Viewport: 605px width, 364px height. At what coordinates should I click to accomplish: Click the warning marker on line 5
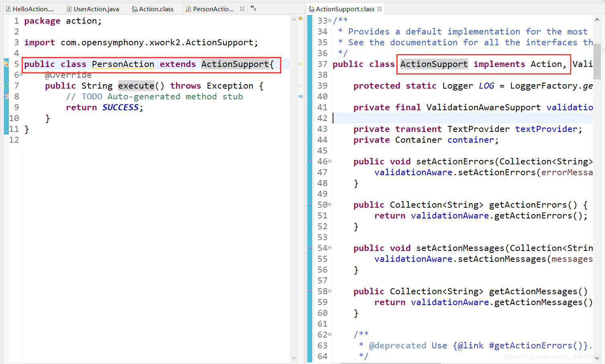6,63
